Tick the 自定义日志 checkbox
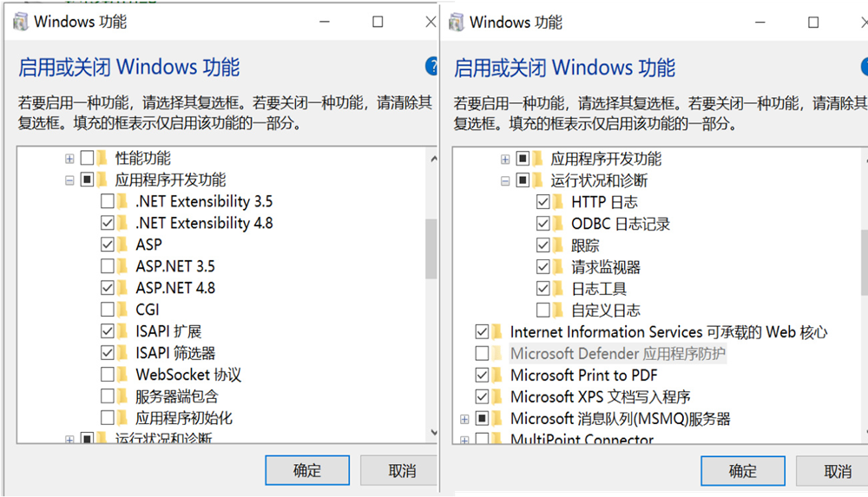This screenshot has height=497, width=868. click(x=543, y=311)
